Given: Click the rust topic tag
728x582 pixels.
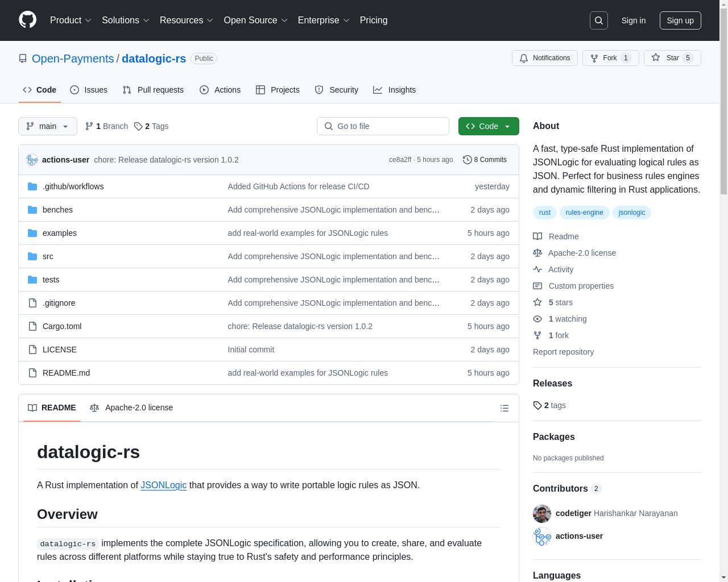Looking at the screenshot, I should click(x=545, y=213).
